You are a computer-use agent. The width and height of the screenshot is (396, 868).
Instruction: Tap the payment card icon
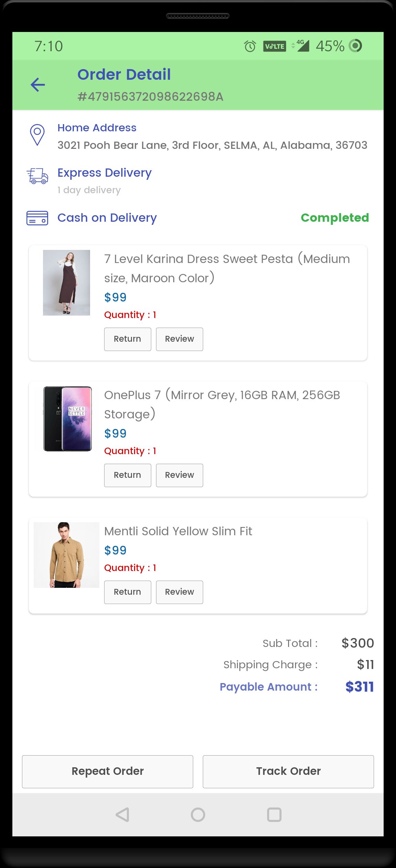pos(37,218)
